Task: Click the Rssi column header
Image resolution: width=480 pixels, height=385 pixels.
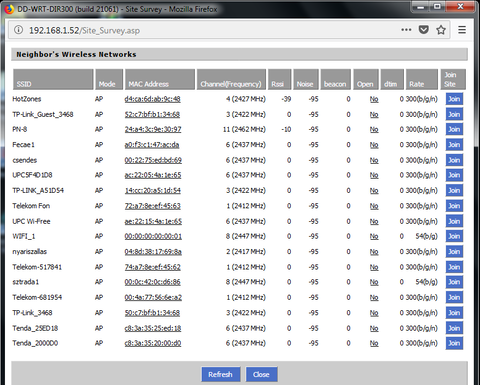Action: (280, 79)
